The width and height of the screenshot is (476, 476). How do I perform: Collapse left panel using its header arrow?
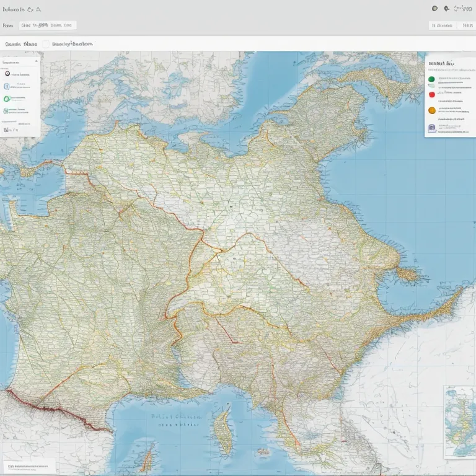click(x=35, y=62)
